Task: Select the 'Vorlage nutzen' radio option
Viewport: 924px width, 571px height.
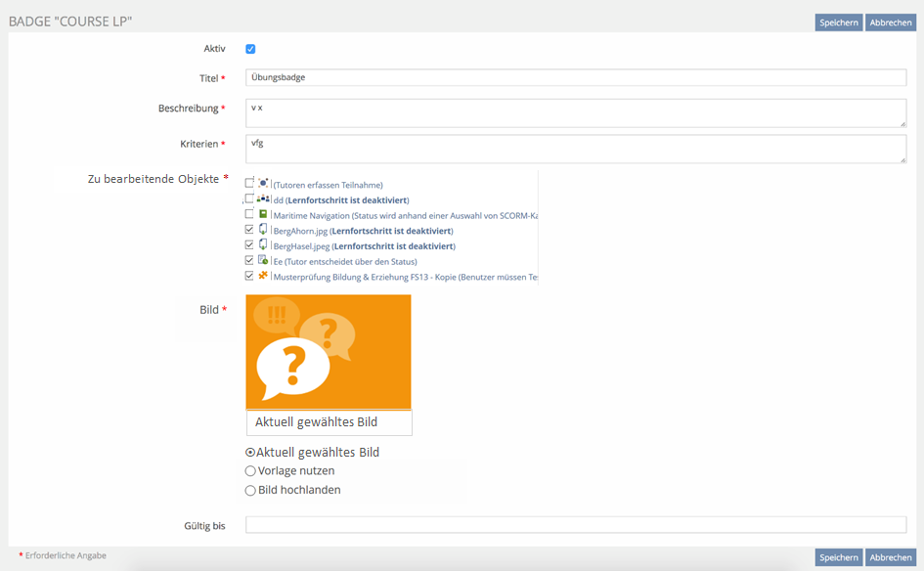Action: (x=250, y=471)
